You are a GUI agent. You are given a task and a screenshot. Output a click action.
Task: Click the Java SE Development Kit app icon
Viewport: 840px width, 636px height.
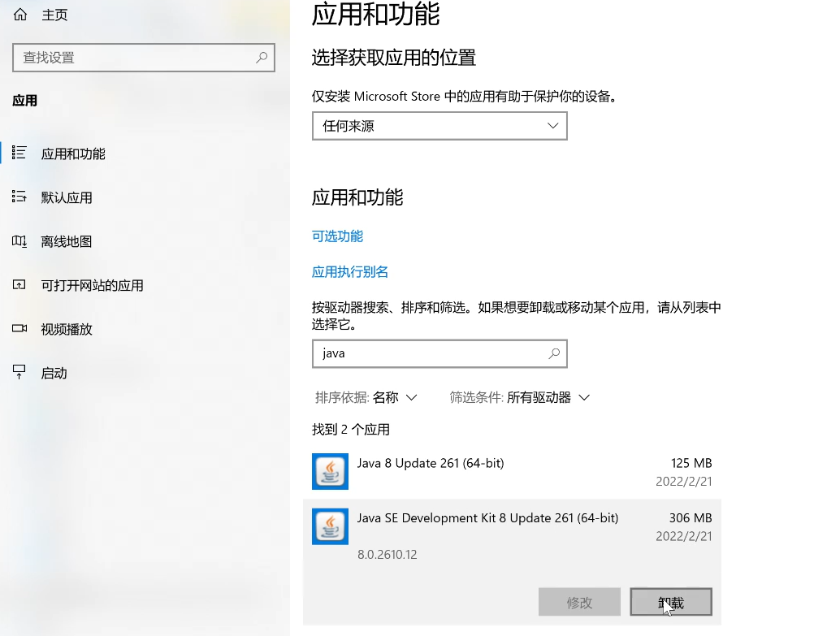point(330,526)
